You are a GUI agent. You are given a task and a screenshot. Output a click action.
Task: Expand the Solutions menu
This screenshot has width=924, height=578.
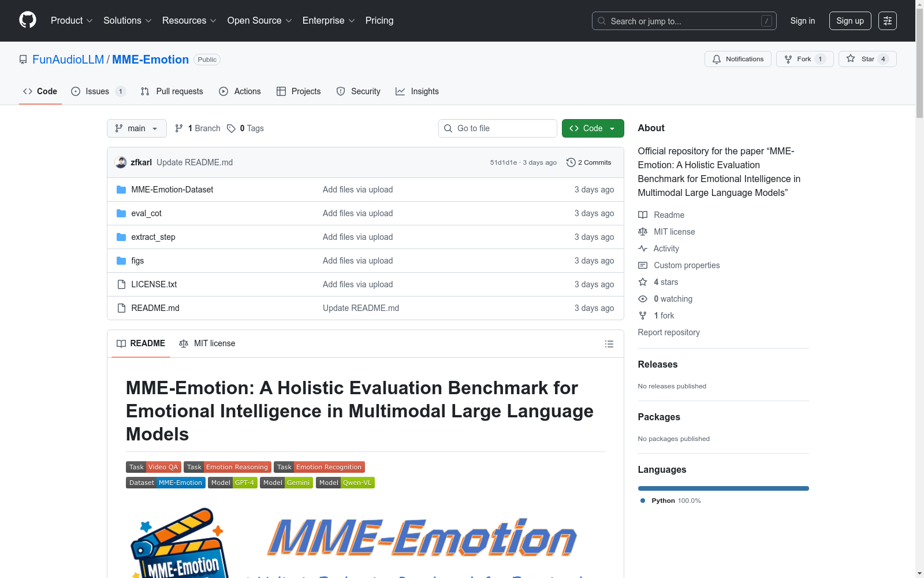[x=128, y=21]
